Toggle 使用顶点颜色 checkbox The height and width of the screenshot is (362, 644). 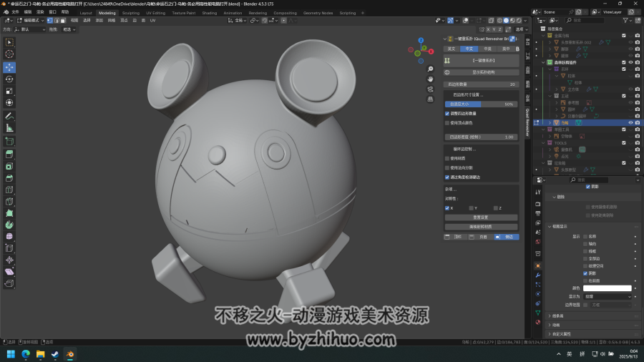point(447,123)
